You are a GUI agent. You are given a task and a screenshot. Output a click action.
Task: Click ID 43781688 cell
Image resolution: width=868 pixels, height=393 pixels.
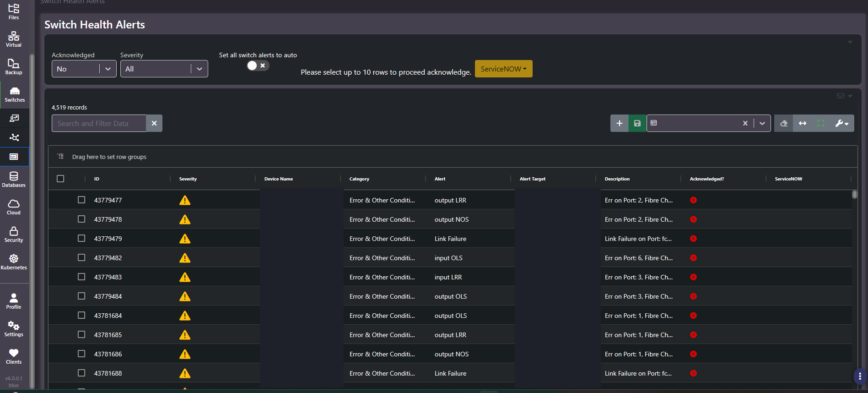coord(108,373)
